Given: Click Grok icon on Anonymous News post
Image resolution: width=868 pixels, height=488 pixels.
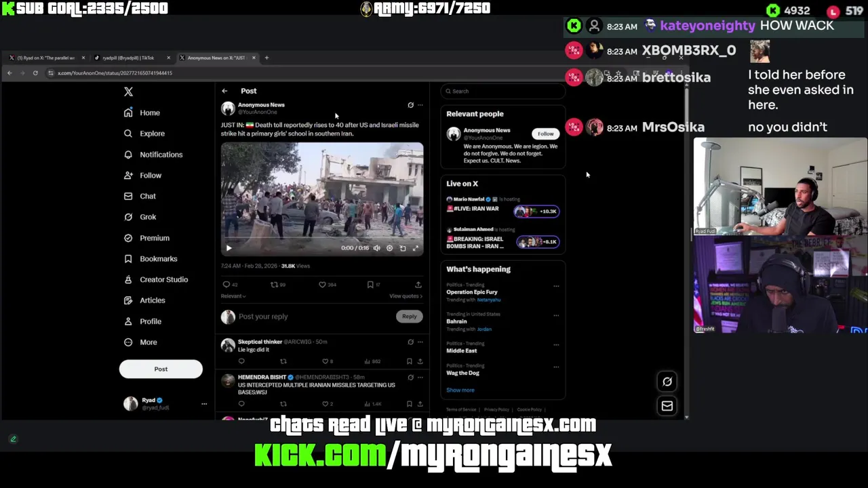Looking at the screenshot, I should pyautogui.click(x=410, y=105).
